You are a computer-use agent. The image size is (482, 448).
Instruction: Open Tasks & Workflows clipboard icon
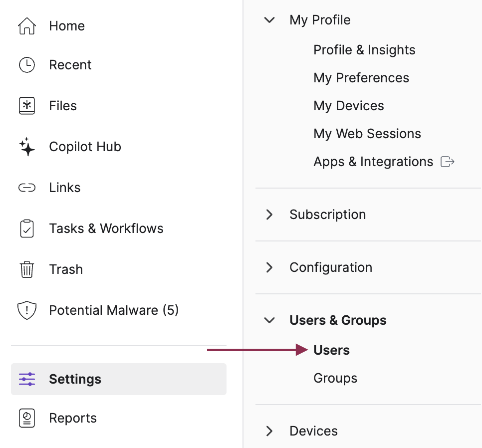pyautogui.click(x=27, y=228)
